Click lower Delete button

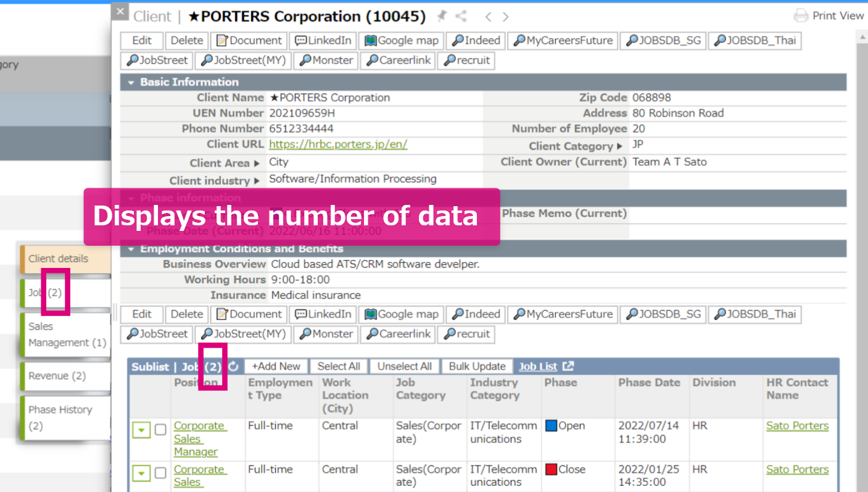187,314
